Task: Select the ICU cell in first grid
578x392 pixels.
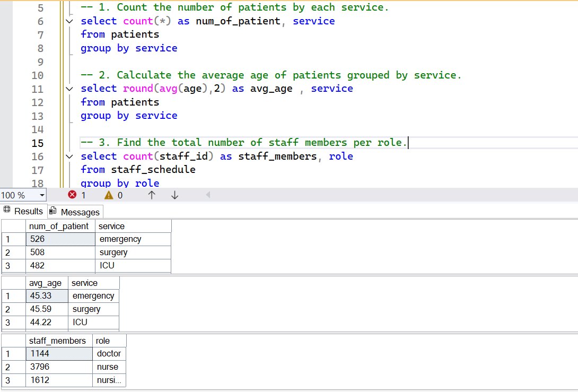Action: pos(133,266)
